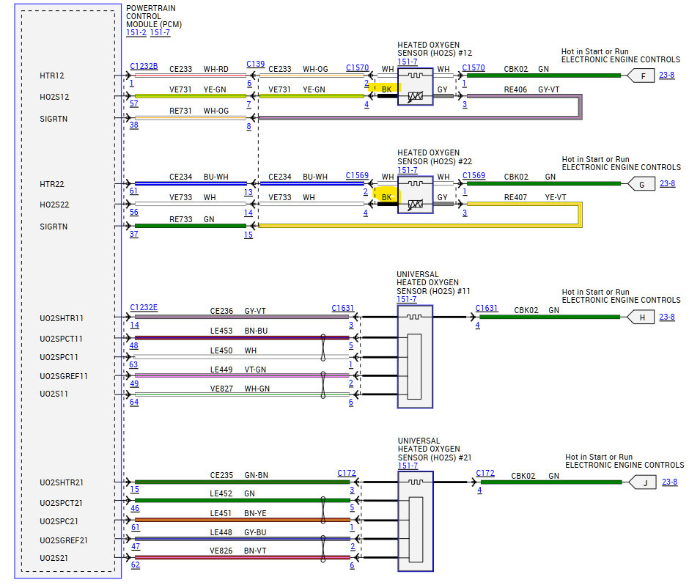The image size is (700, 588).
Task: Click the HO2S #12 sensor symbol box
Action: coord(415,87)
